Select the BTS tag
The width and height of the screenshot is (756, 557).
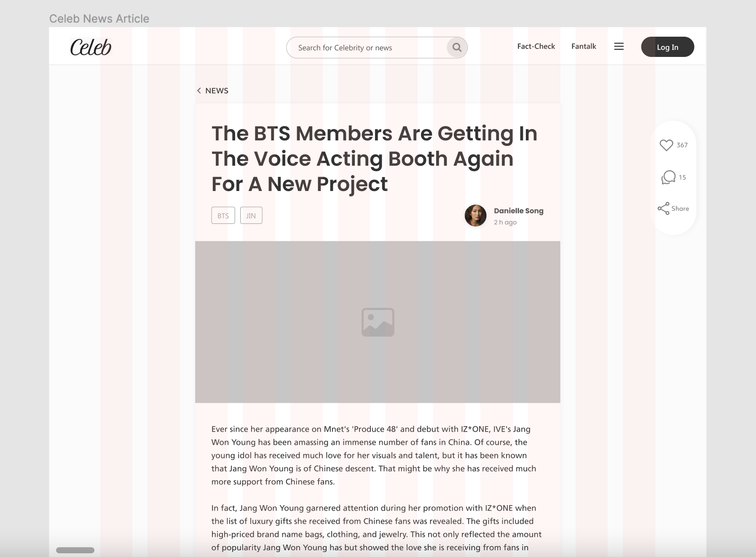click(x=223, y=215)
